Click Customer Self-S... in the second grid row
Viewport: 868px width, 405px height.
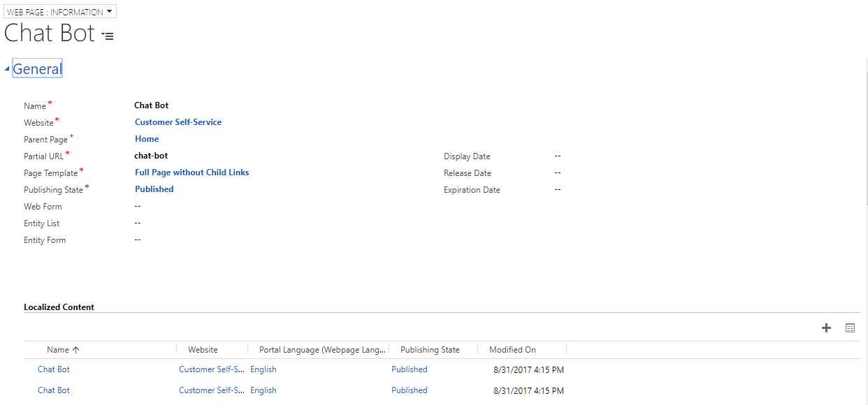[211, 390]
